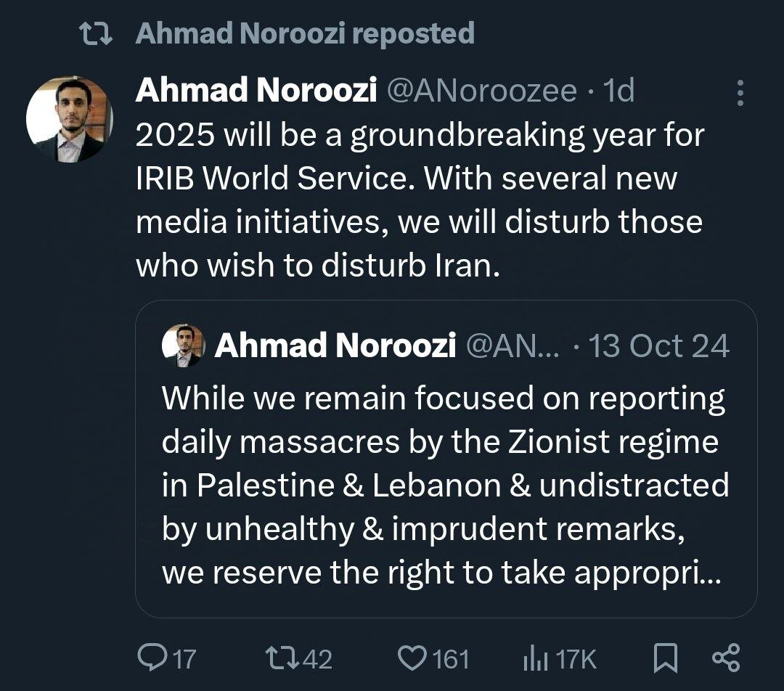Screen dimensions: 784x691
Task: Open the '1d' timestamp of the tweet
Action: click(618, 91)
